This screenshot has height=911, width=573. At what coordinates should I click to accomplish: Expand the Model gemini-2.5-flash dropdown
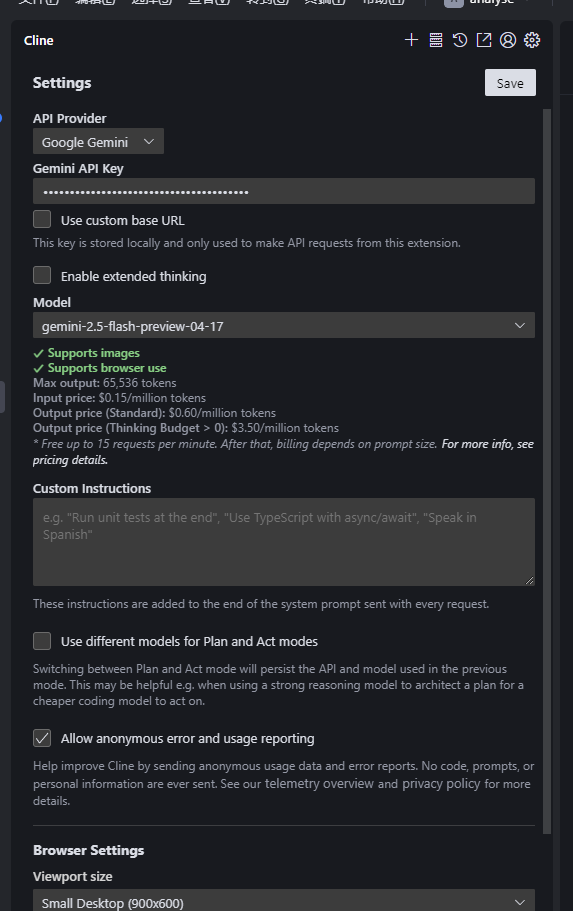click(284, 325)
